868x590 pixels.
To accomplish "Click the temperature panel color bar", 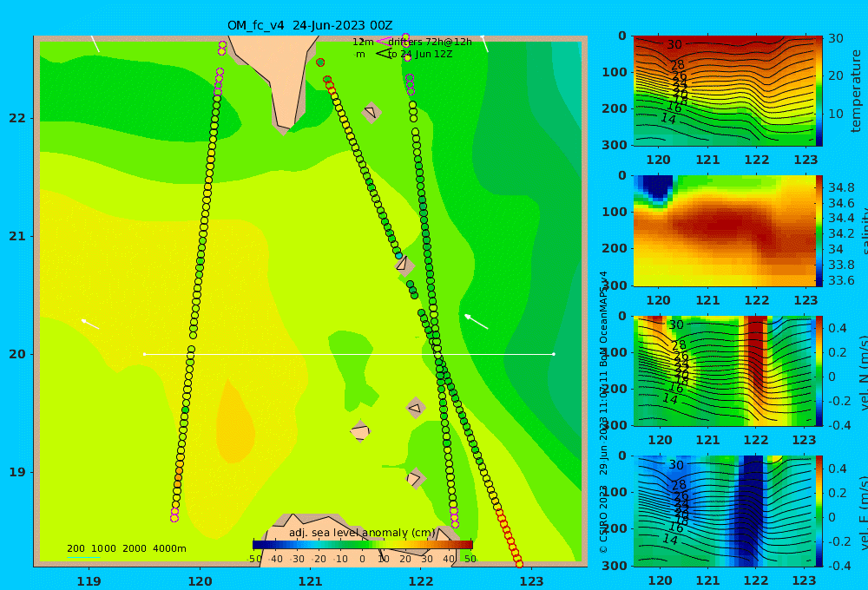I will coord(819,91).
